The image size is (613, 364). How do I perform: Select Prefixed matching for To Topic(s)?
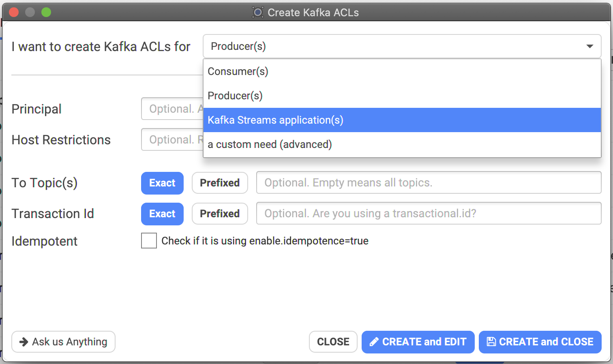[220, 183]
